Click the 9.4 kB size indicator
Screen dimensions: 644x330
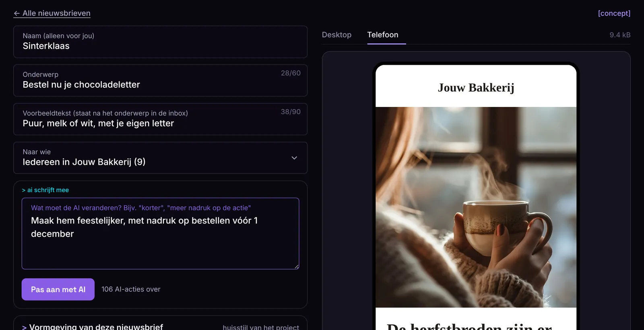620,35
